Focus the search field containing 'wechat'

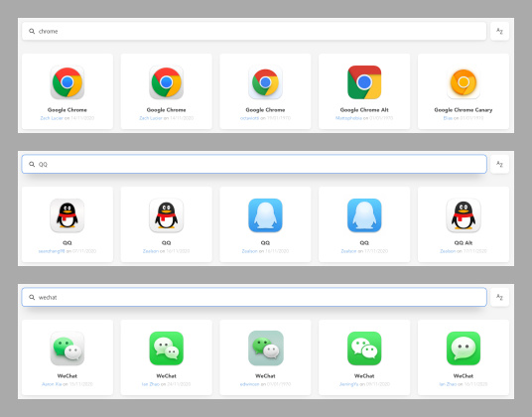tap(254, 297)
